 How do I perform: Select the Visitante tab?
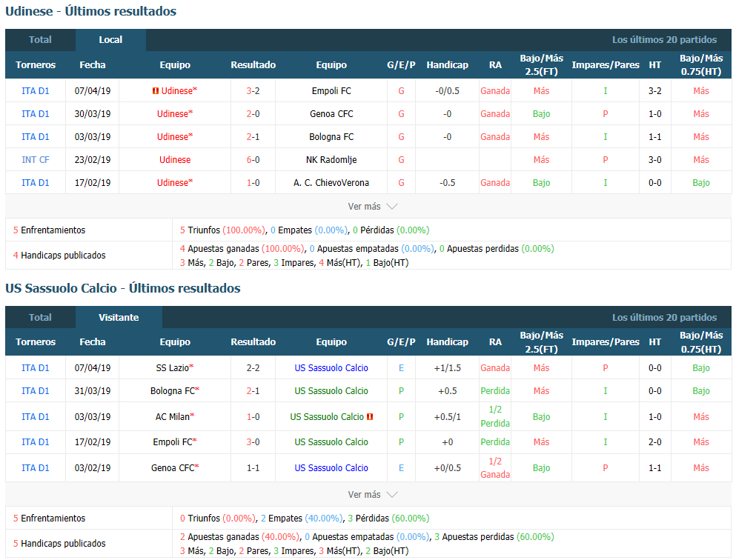119,318
